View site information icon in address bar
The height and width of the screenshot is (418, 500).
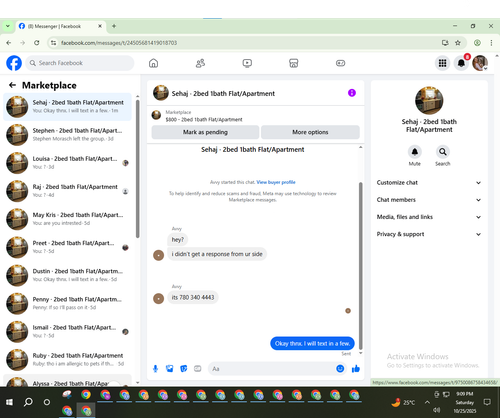click(53, 43)
